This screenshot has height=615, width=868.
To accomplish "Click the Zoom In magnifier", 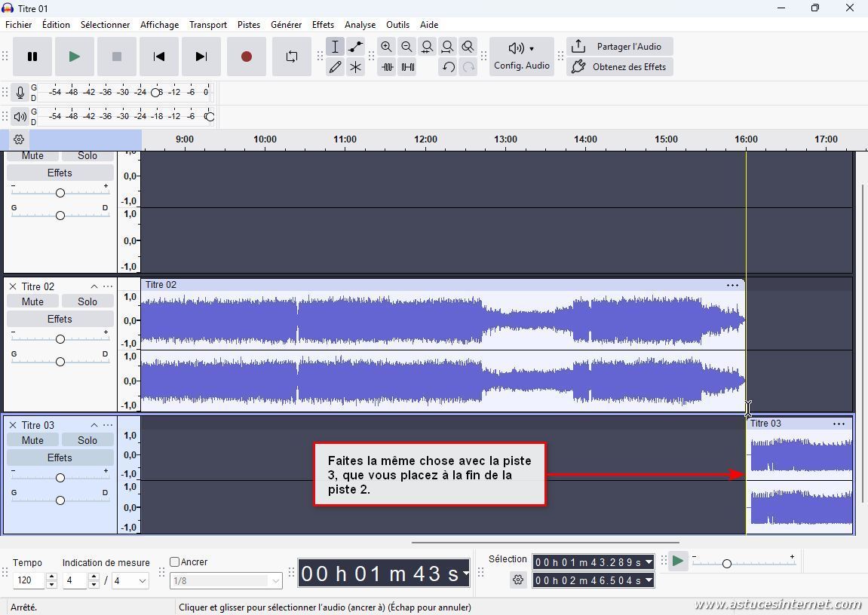I will pos(386,47).
